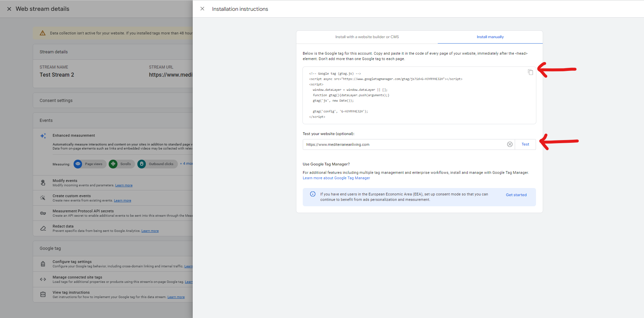Click the View tag instructions icon
Screen dimensions: 644x318
tap(43, 294)
